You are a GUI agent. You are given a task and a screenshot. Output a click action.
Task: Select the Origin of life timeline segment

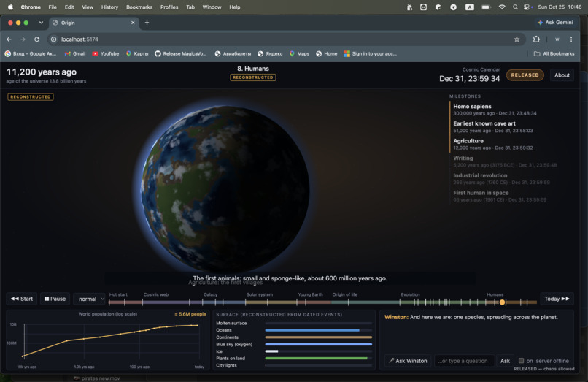(365, 302)
